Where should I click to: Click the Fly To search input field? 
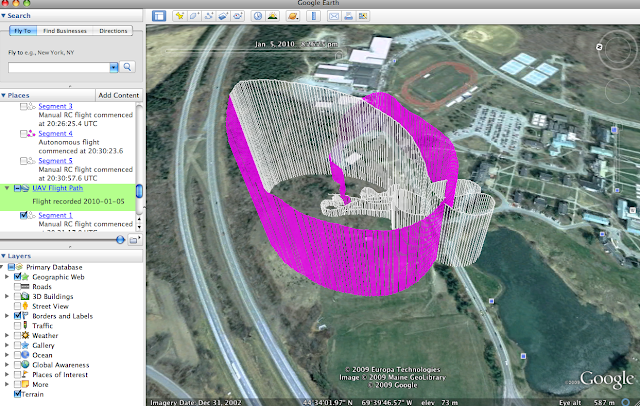[x=59, y=67]
